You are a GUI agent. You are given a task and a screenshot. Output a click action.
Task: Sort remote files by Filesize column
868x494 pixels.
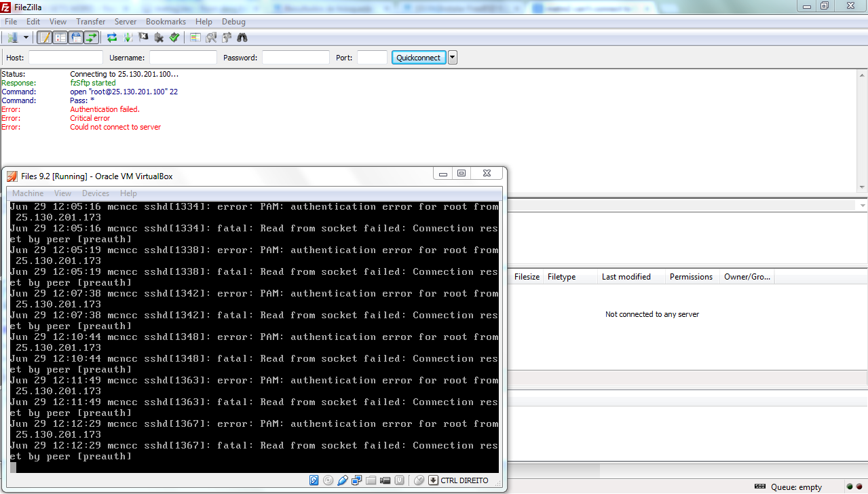click(527, 277)
